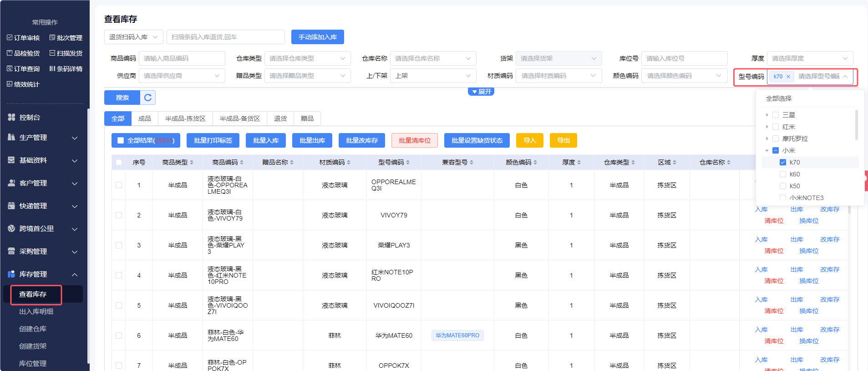Click the refresh icon next to 搜索
The image size is (868, 371).
coord(148,98)
